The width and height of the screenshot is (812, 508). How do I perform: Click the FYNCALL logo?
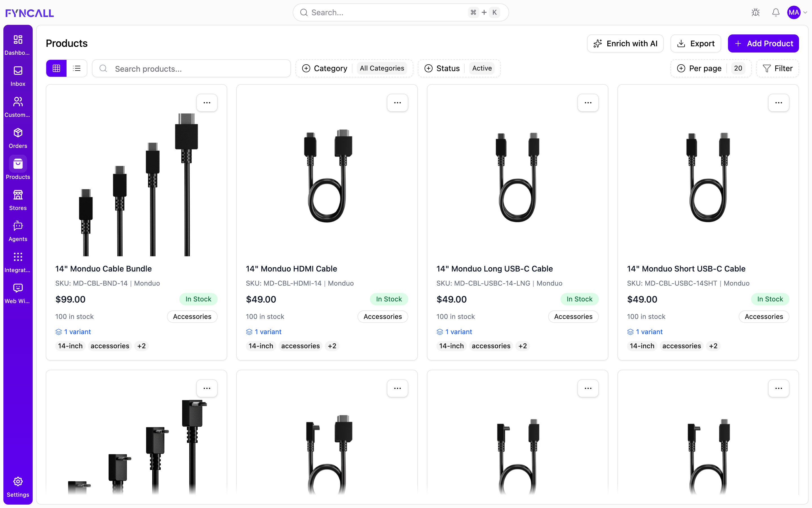point(30,13)
